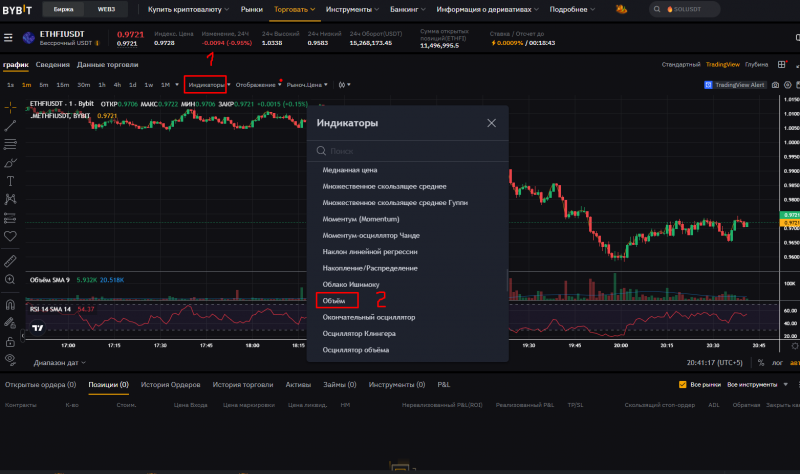Click the TradingView Alert button
This screenshot has width=800, height=474.
click(735, 85)
